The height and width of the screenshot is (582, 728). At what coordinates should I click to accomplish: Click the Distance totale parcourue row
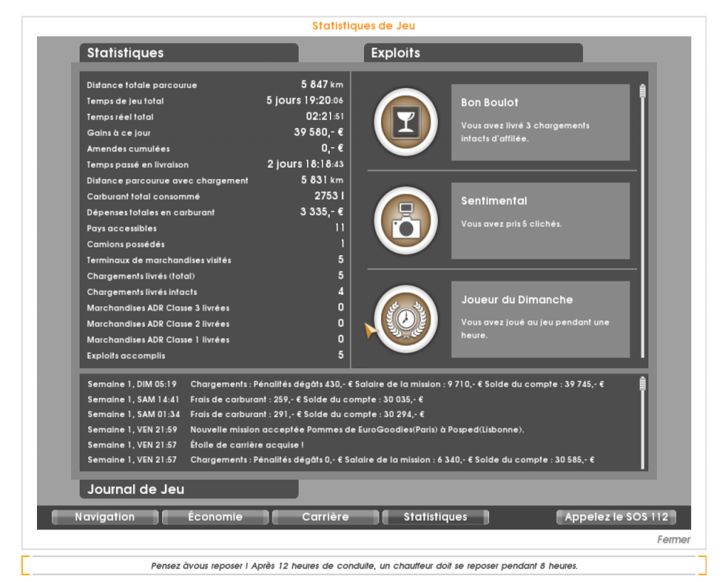click(215, 85)
